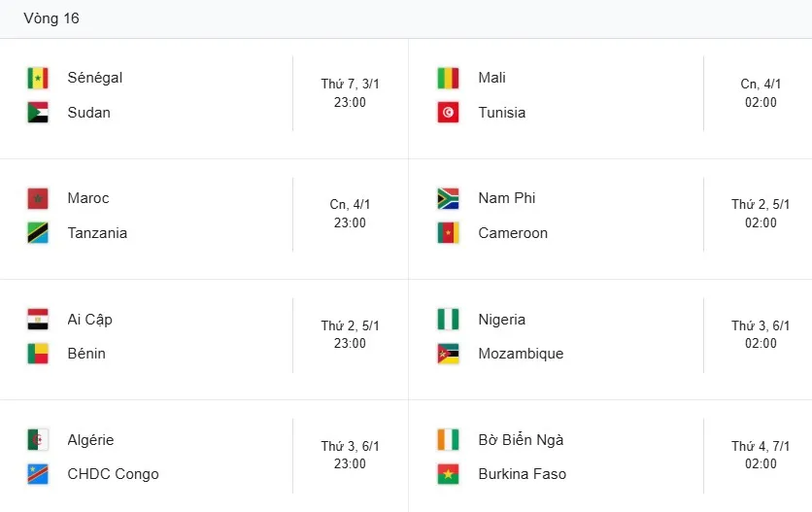Image resolution: width=812 pixels, height=512 pixels.
Task: Click the Thứ 7, 3/1 23:00 match time
Action: (x=350, y=93)
